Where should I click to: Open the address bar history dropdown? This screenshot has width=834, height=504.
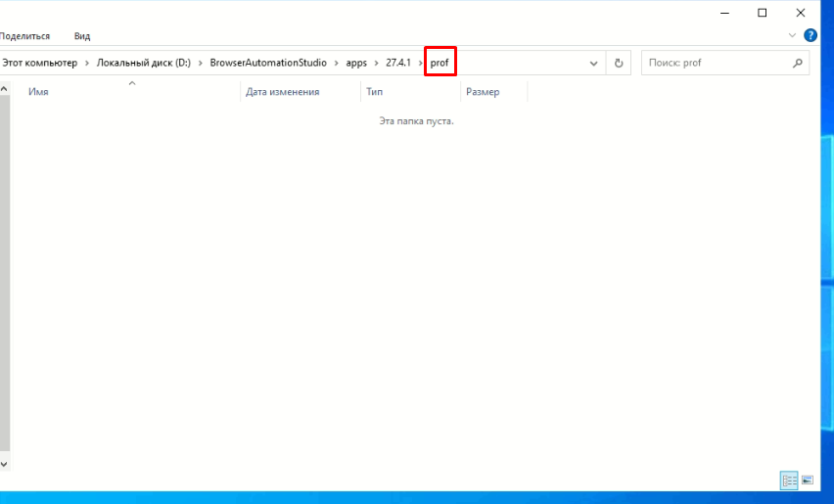593,63
